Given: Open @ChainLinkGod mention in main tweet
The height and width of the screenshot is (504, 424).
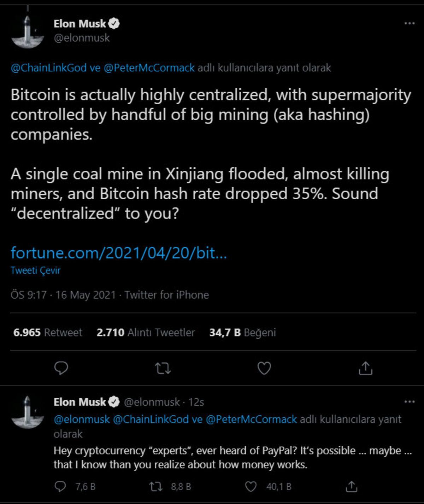Looking at the screenshot, I should click(48, 68).
